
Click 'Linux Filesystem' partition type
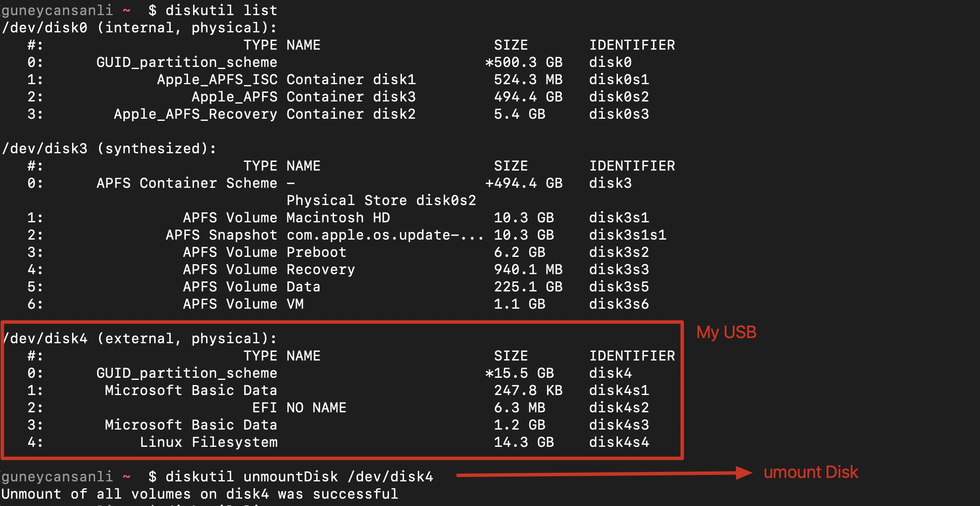pos(208,442)
